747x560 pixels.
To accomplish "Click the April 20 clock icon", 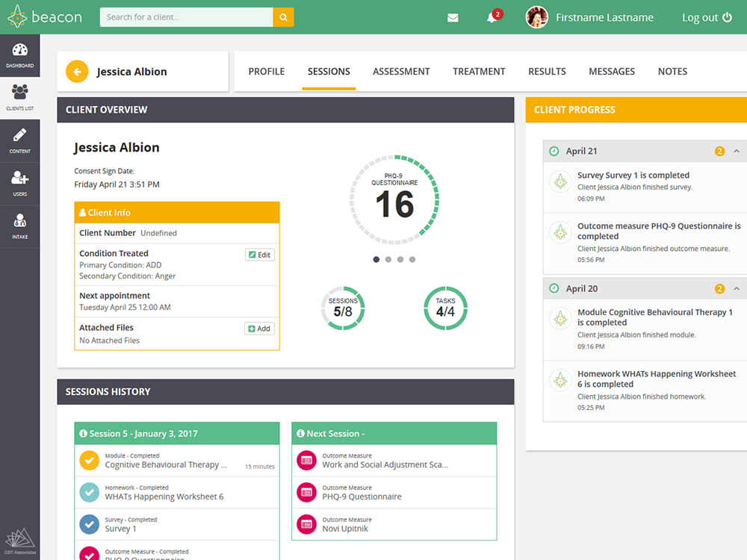I will point(554,288).
